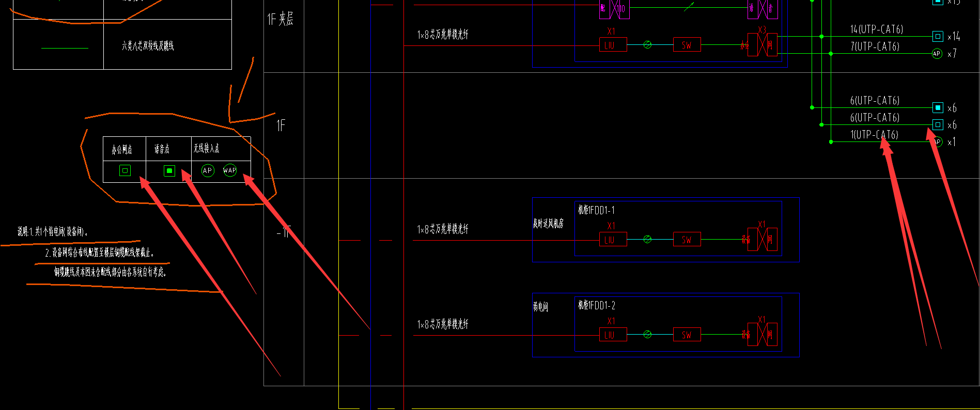980x410 pixels.
Task: Select the X3 crossed patch panel in 1F夹层 row
Action: coord(762,45)
